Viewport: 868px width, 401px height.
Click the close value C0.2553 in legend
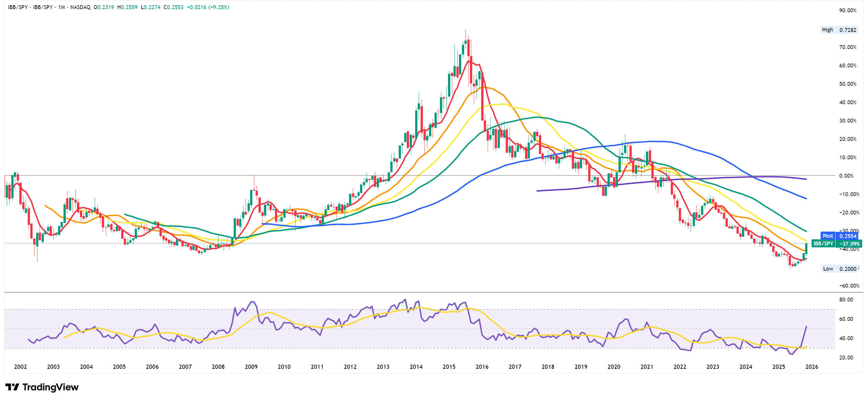coord(173,7)
